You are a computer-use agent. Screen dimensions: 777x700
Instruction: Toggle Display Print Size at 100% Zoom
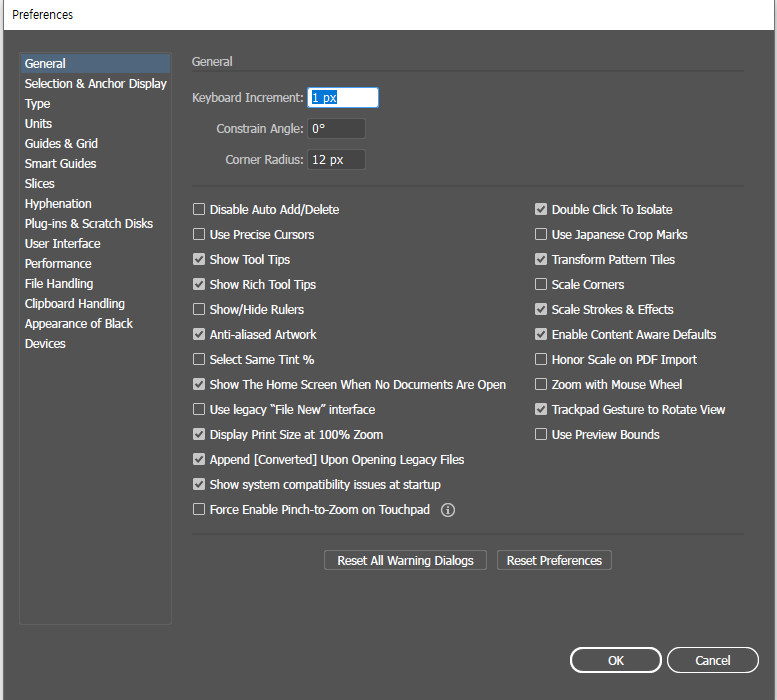[199, 434]
